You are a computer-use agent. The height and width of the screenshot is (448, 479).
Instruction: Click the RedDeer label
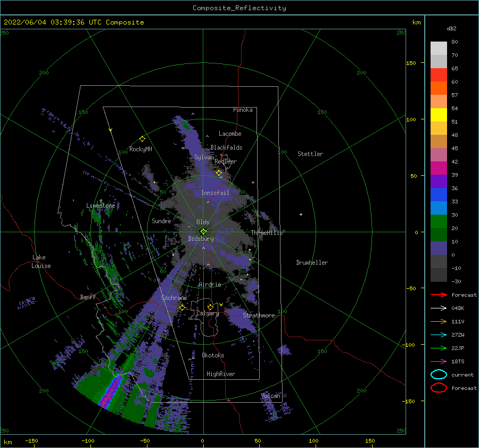pyautogui.click(x=226, y=161)
